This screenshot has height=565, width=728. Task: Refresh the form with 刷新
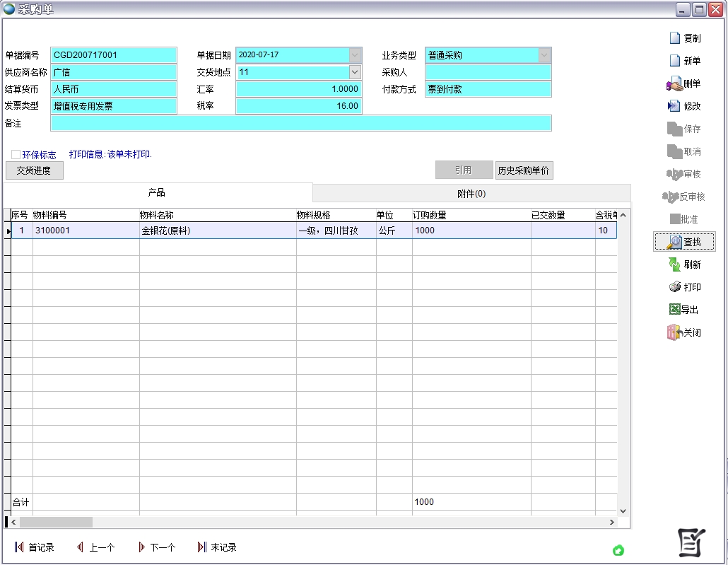tap(684, 264)
